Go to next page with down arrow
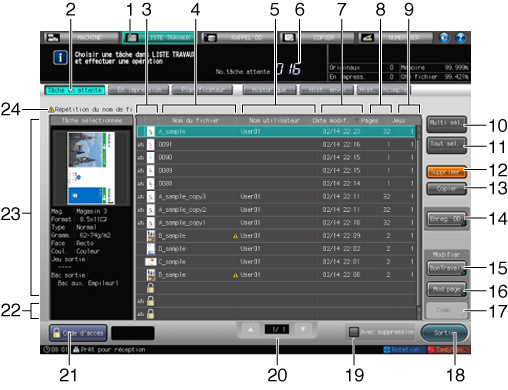The width and height of the screenshot is (508, 390). pyautogui.click(x=303, y=330)
